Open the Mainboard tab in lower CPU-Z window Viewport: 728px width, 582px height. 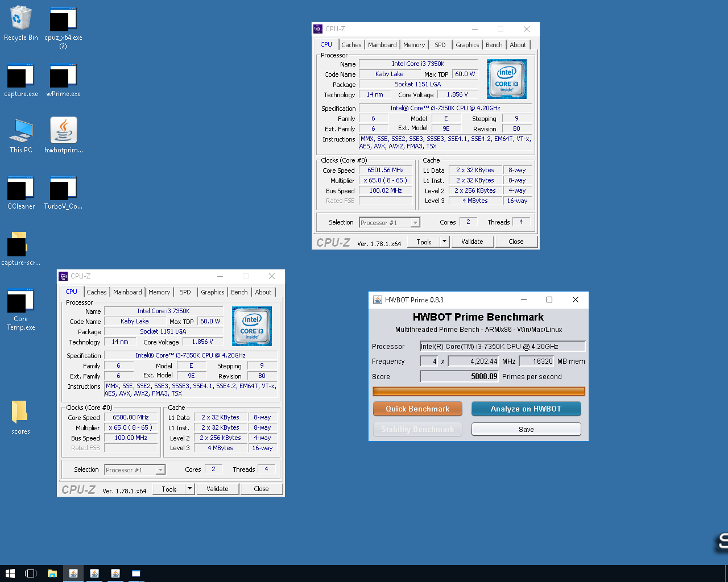click(127, 292)
